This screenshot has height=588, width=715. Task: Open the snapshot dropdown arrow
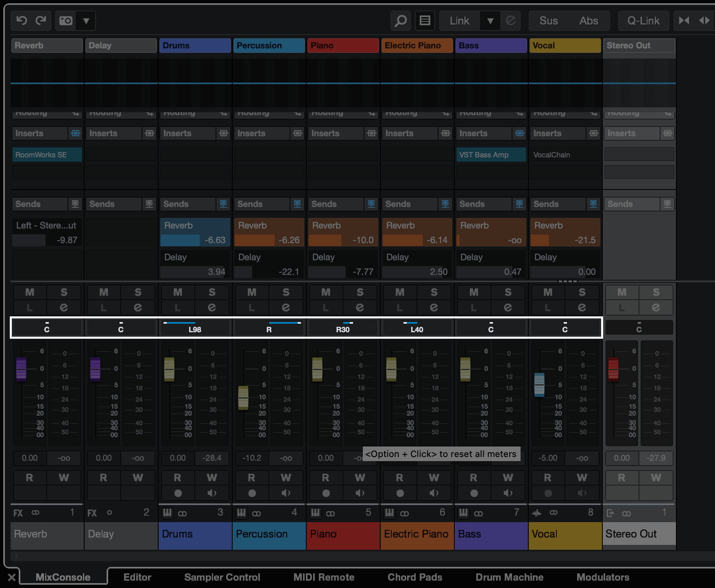click(86, 20)
